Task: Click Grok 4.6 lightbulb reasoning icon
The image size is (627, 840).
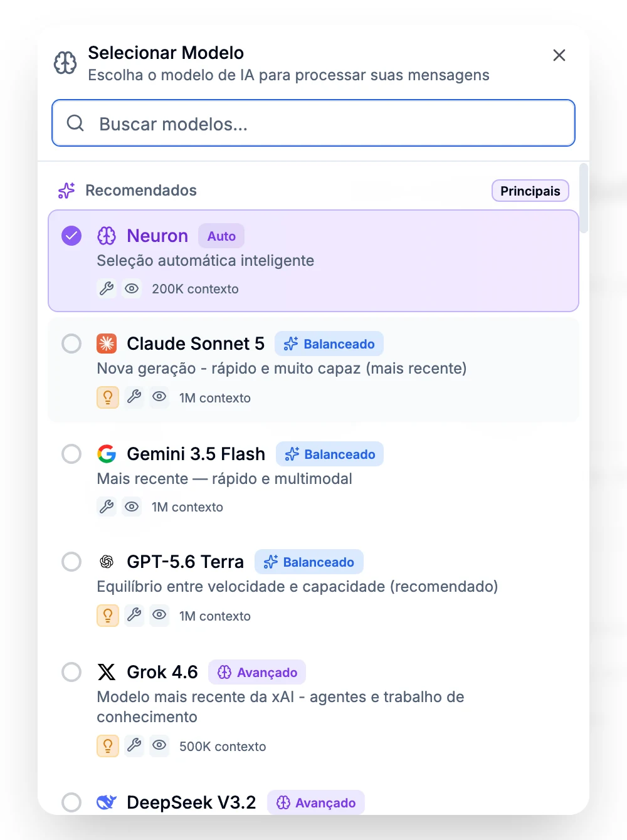Action: (x=108, y=746)
